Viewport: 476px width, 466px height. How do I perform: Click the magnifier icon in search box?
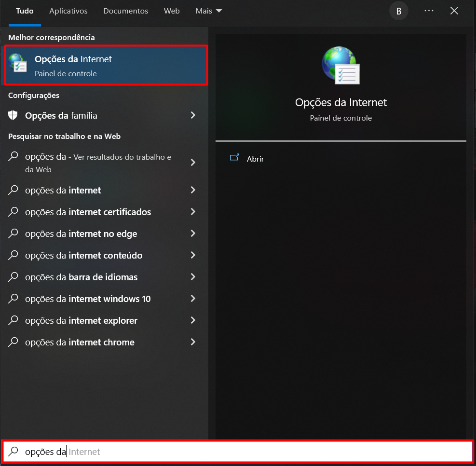coord(13,451)
